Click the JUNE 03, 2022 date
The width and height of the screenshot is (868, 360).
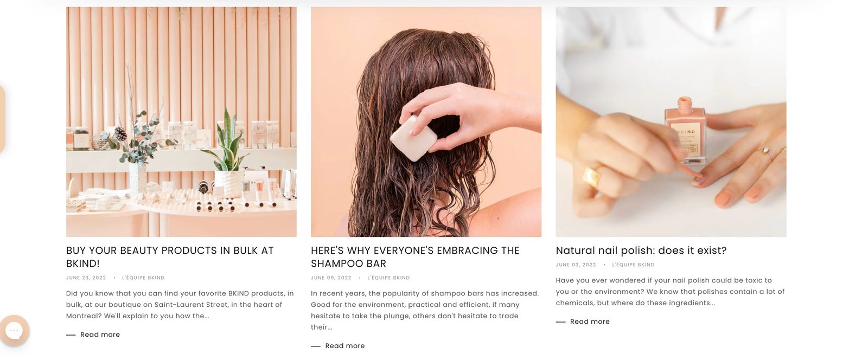pos(576,265)
